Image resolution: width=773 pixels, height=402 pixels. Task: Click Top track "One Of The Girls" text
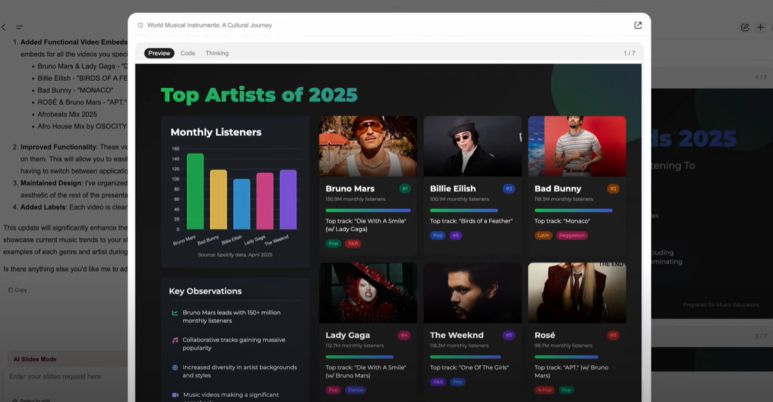pos(469,367)
